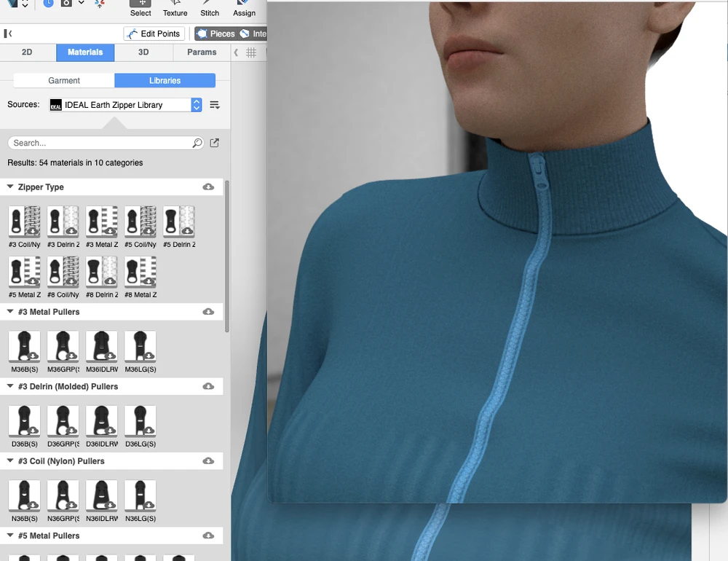Click the cloud download icon for #3 Metal Pullers
The height and width of the screenshot is (561, 728).
(208, 312)
